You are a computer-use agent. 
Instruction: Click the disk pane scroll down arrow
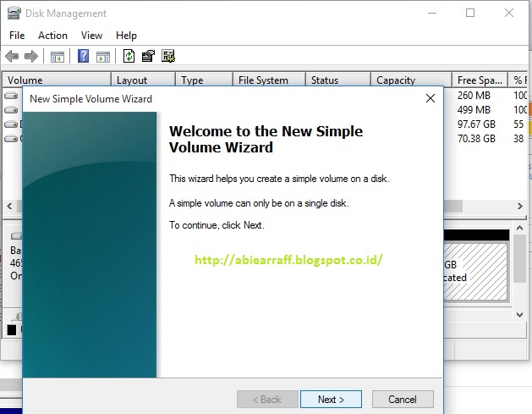[x=519, y=315]
